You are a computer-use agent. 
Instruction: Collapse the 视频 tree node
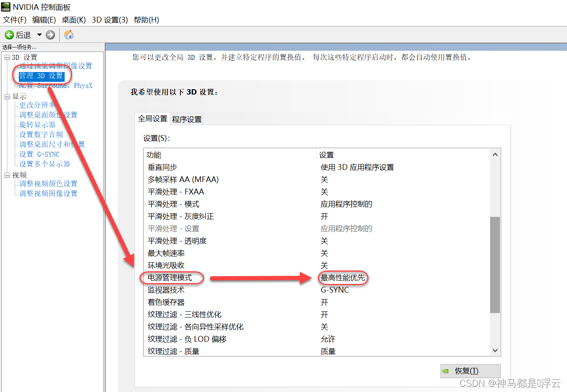point(7,175)
